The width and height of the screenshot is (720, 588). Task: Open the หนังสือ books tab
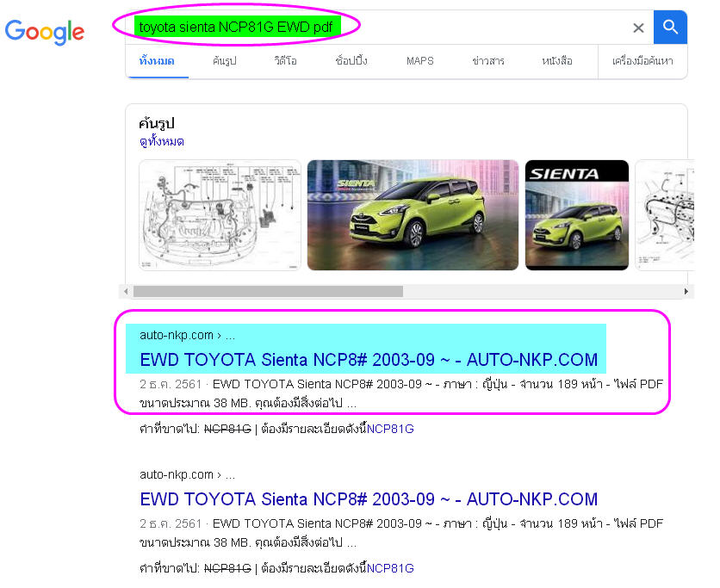pos(557,61)
